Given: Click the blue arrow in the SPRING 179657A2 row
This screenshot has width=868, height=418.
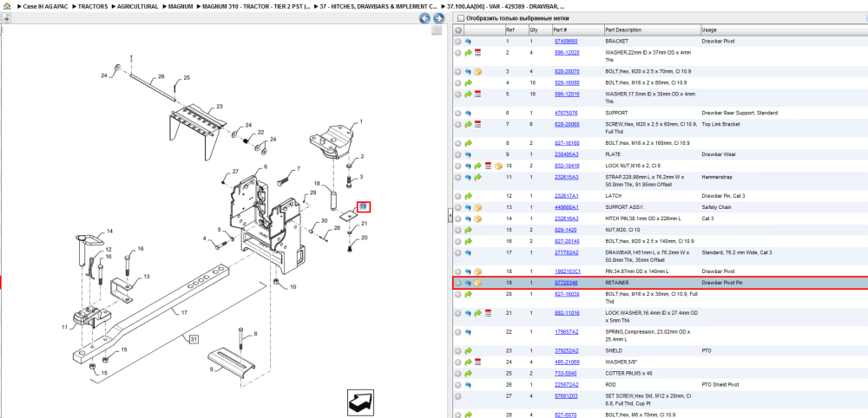Looking at the screenshot, I should (468, 332).
